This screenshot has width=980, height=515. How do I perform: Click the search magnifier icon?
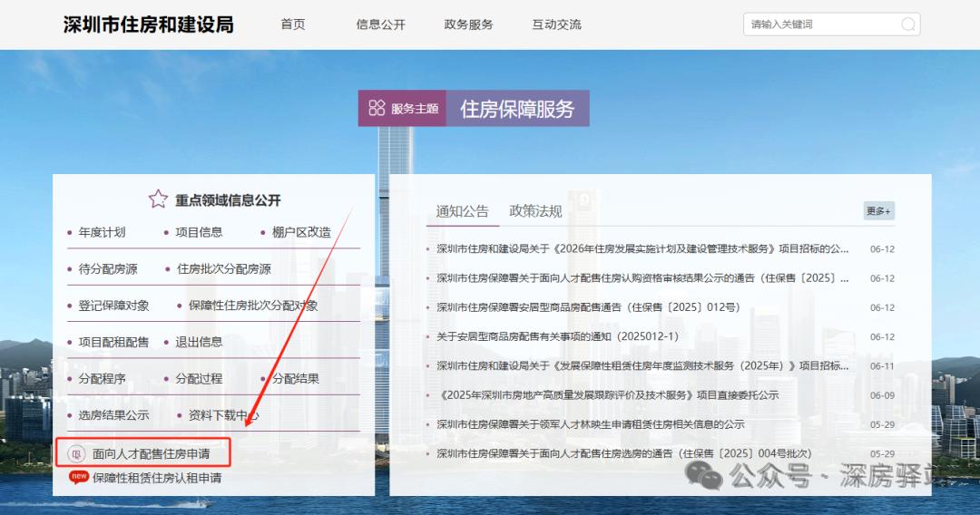[908, 24]
